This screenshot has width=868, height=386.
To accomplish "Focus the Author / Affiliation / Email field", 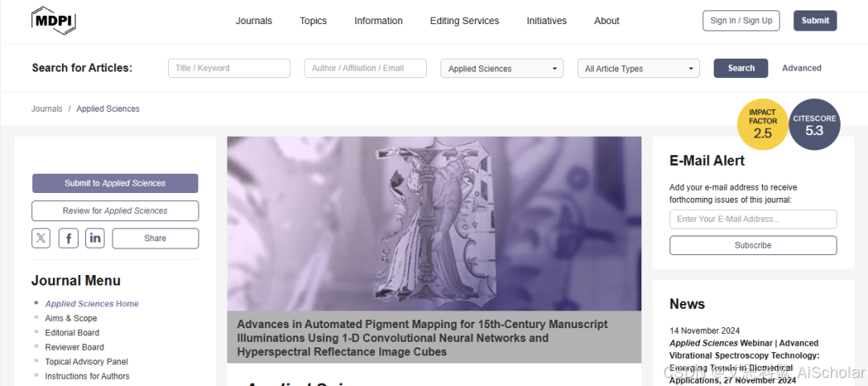I will (x=366, y=68).
